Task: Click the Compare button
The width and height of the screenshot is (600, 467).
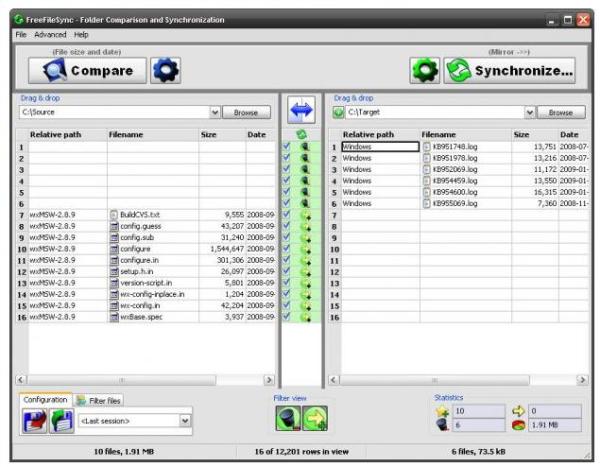Action: click(87, 71)
